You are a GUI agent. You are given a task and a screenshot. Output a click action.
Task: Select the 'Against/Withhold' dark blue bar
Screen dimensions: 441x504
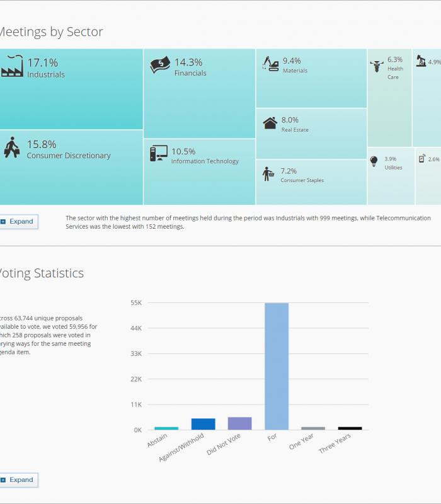(203, 424)
